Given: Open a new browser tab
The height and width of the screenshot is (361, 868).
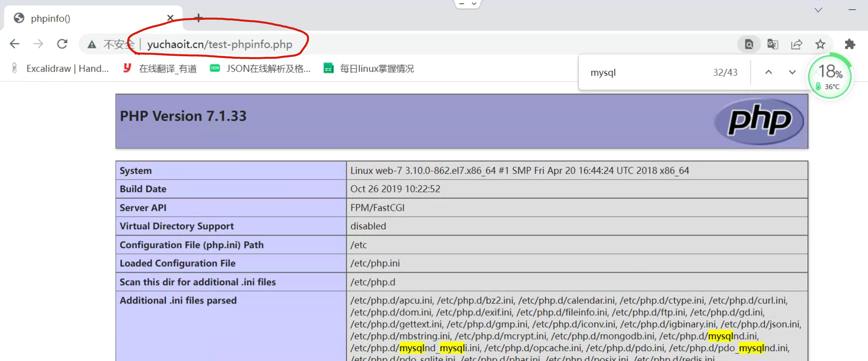Looking at the screenshot, I should pos(199,18).
